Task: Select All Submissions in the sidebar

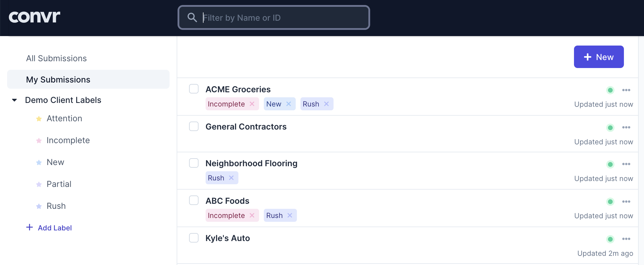Action: tap(56, 58)
